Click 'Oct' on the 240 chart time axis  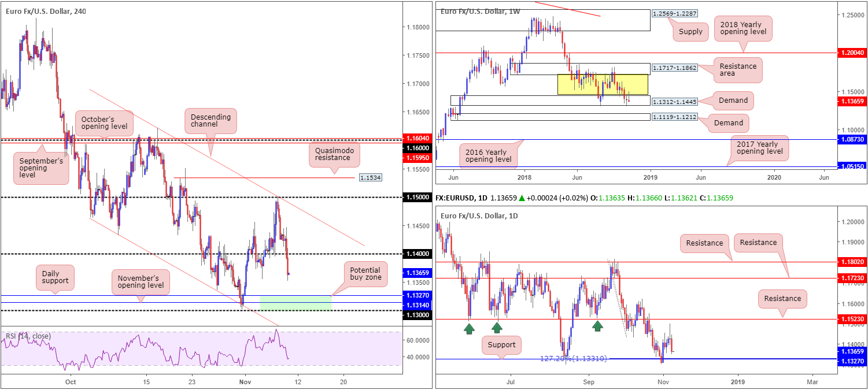[x=71, y=382]
